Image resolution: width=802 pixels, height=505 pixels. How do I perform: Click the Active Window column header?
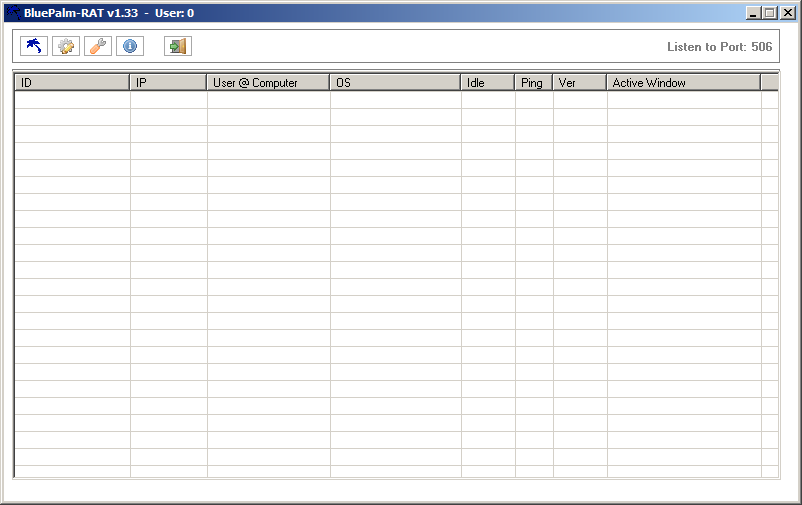point(683,83)
